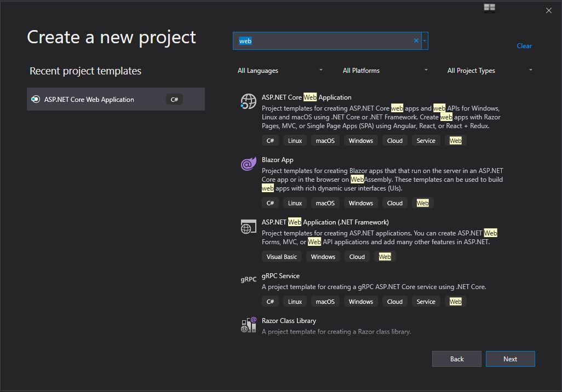
Task: Click Windows tag under ASP.NET Web Application (.NET Framework)
Action: [323, 257]
